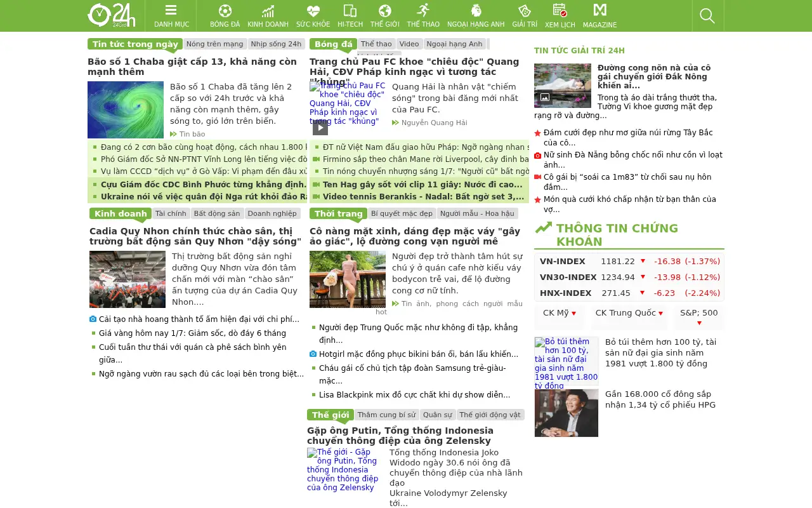Open Cadia Quy Nhon article headline
The width and height of the screenshot is (812, 508).
click(195, 236)
